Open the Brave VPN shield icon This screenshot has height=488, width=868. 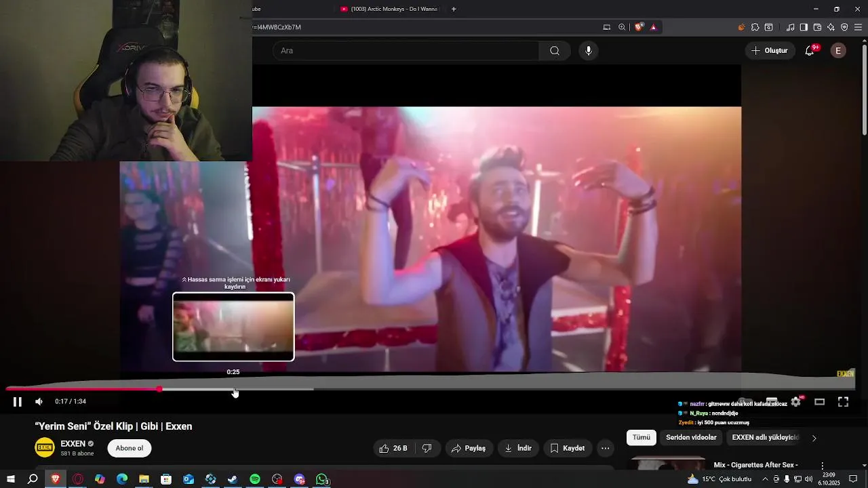844,27
